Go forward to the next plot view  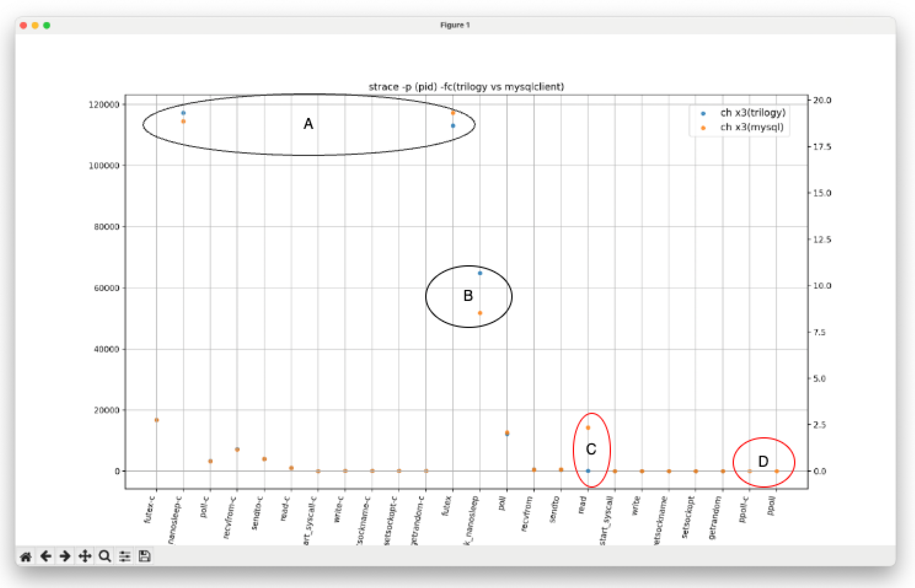coord(65,557)
